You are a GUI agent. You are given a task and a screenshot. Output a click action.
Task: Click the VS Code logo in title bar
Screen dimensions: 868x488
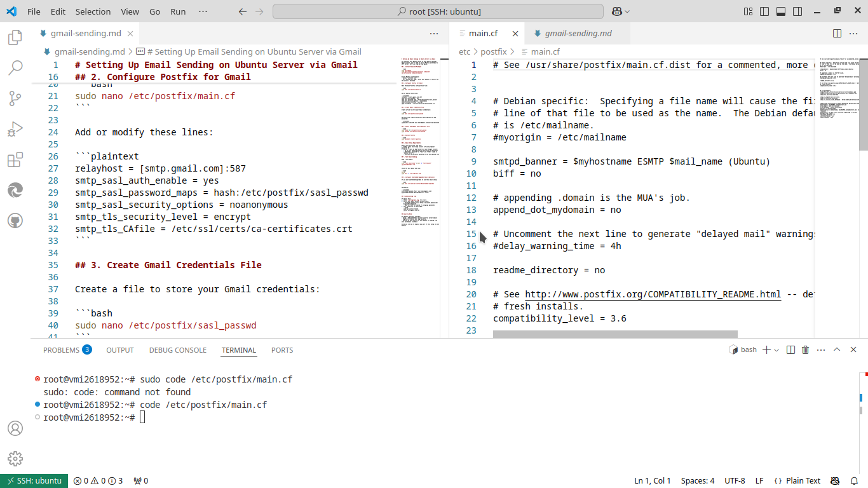coord(11,11)
